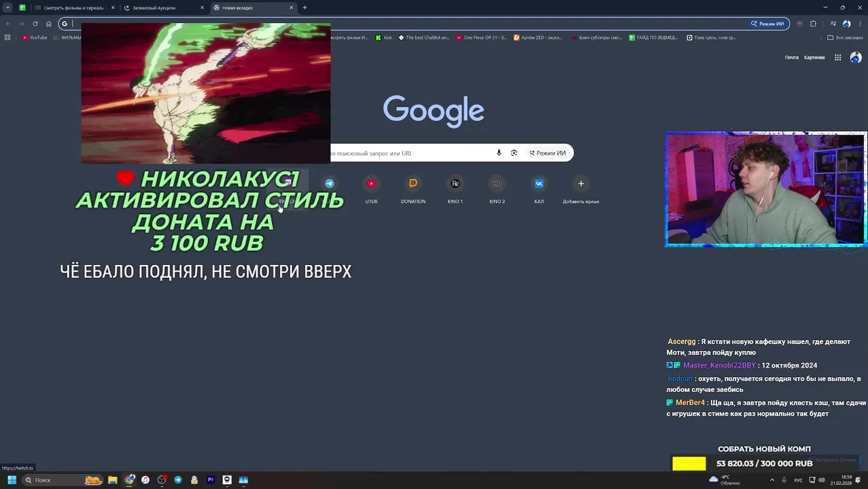This screenshot has width=868, height=489.
Task: Open the Google account avatar on page
Action: click(856, 58)
